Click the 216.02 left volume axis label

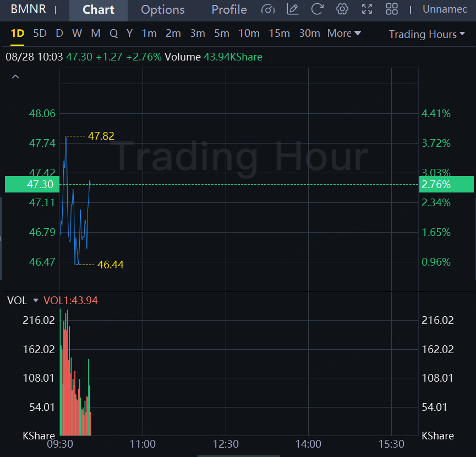coord(39,320)
